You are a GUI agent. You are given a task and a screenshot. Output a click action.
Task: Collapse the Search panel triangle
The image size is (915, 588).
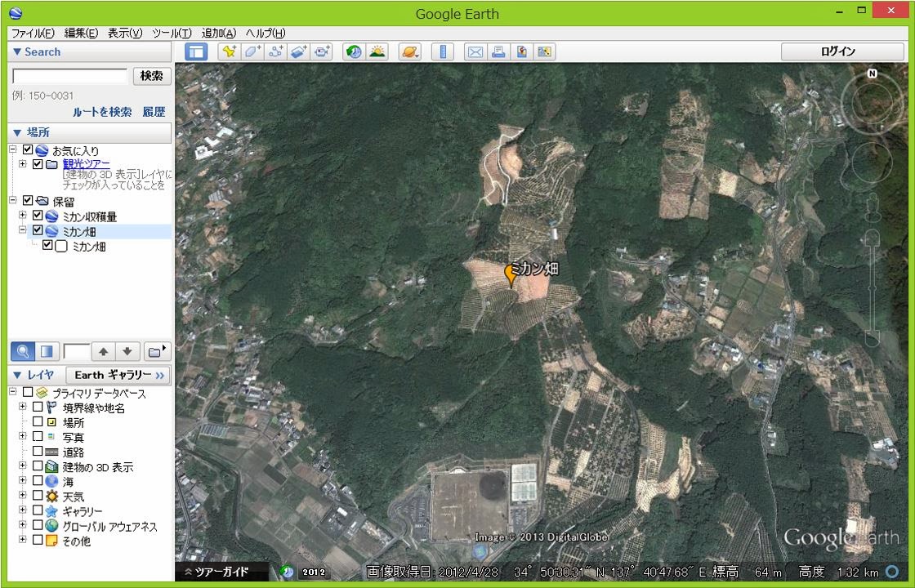pyautogui.click(x=17, y=52)
